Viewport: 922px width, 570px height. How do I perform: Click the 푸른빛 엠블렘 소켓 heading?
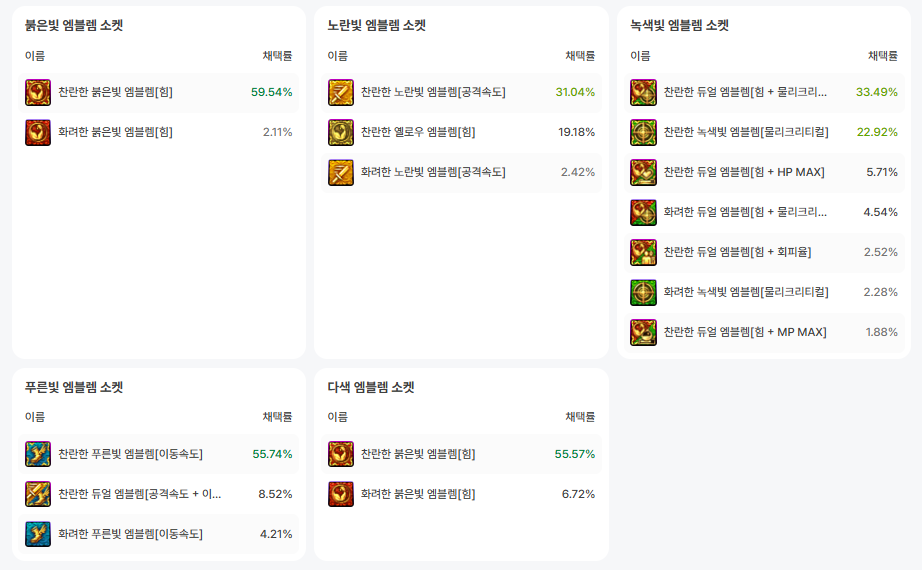[74, 387]
